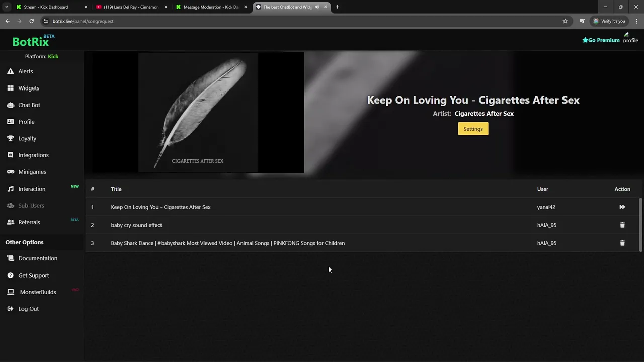Click the song queue scrollbar
This screenshot has width=644, height=362.
(640, 225)
